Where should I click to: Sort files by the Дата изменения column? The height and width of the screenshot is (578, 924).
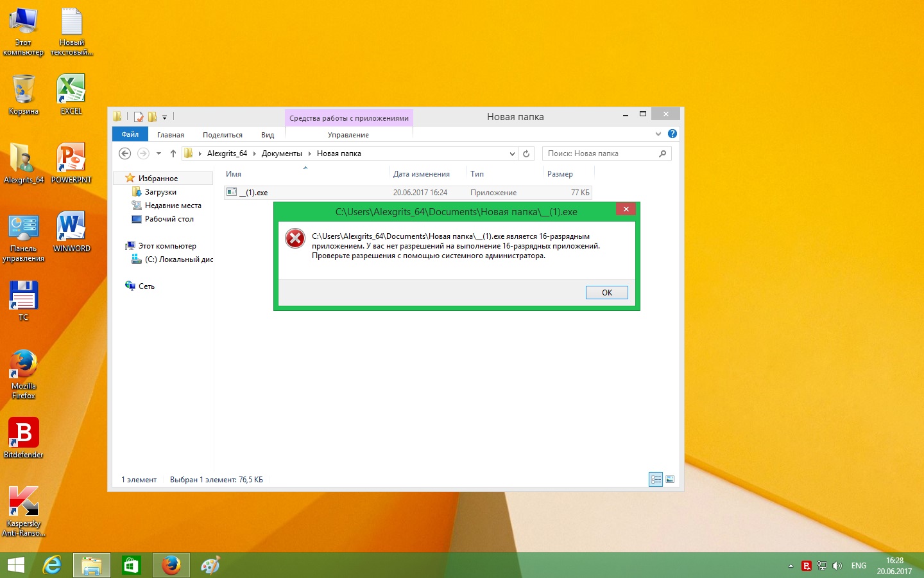(x=422, y=174)
